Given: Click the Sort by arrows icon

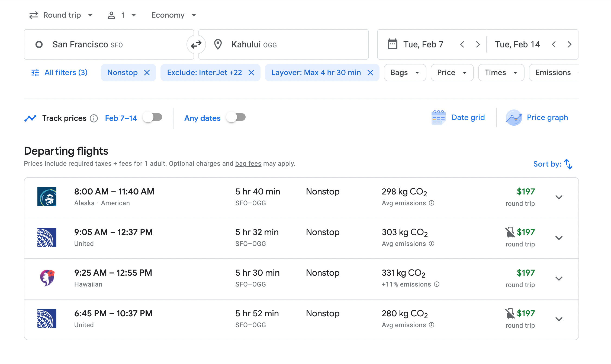Looking at the screenshot, I should coord(568,164).
